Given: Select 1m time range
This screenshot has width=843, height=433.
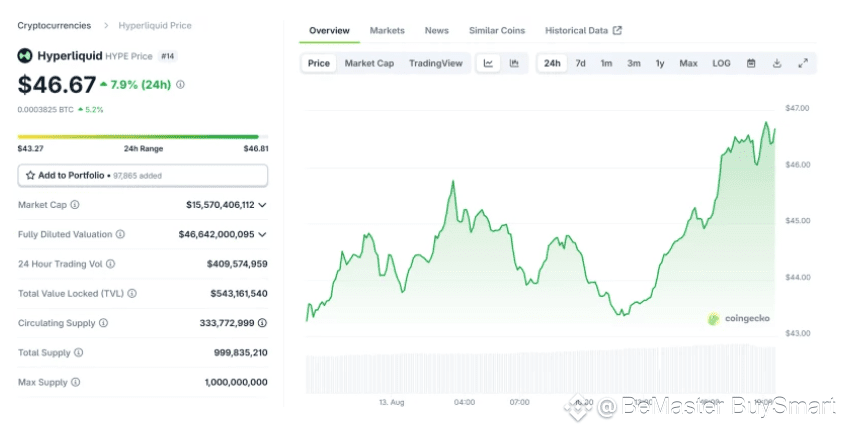Looking at the screenshot, I should pos(606,63).
